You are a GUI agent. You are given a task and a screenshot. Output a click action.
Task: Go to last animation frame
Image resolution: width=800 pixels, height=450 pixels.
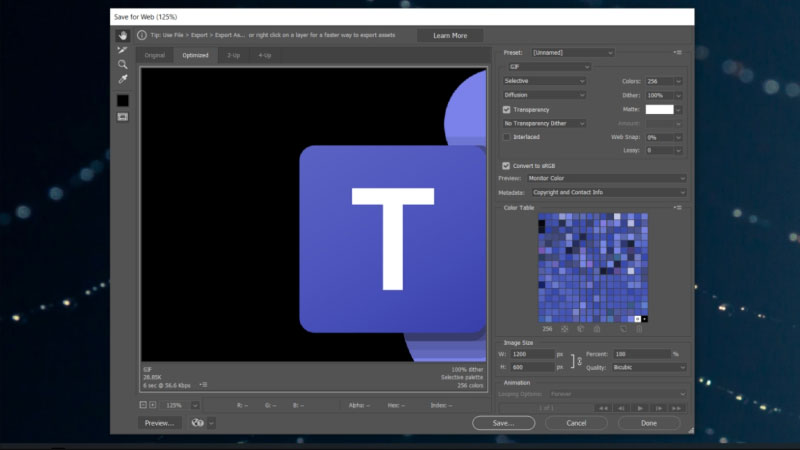pos(676,408)
